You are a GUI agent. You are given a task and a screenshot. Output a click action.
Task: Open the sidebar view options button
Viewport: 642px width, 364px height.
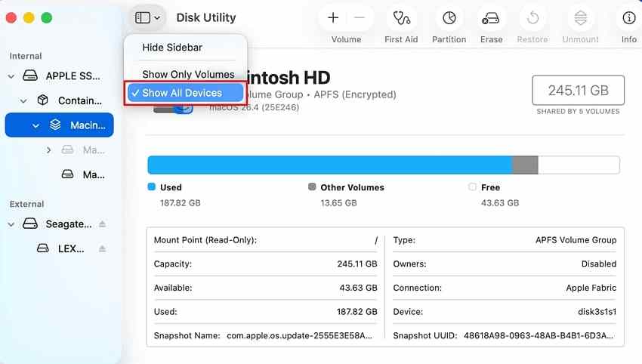coord(147,17)
